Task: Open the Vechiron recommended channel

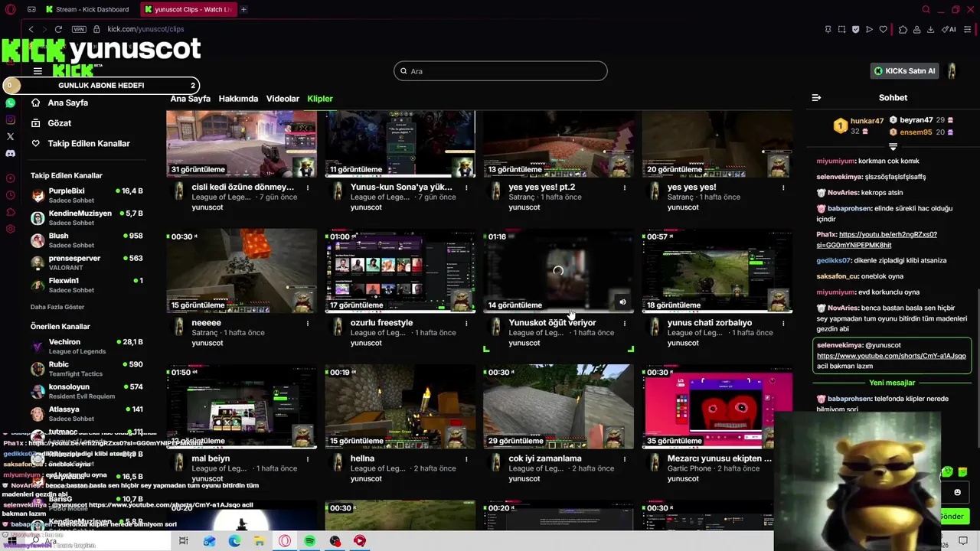Action: point(87,347)
